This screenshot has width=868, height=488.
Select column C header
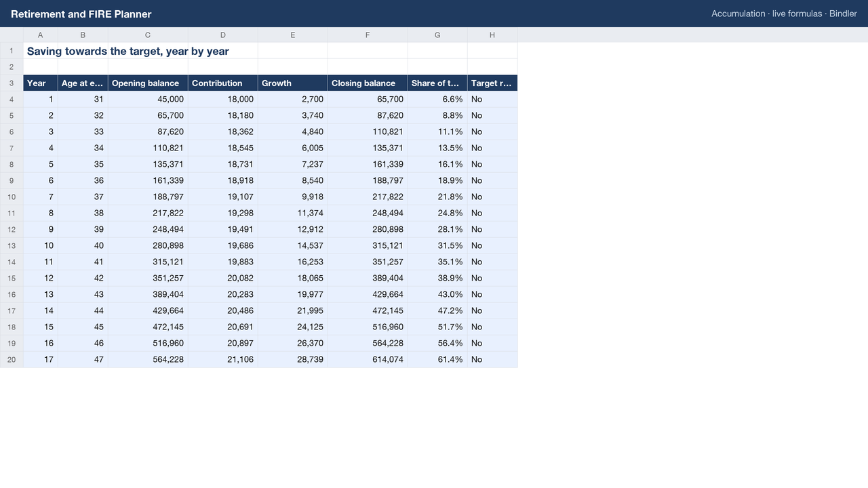pyautogui.click(x=148, y=35)
